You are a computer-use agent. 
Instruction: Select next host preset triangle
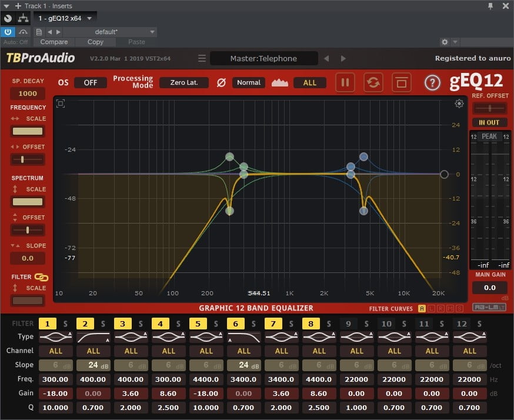[58, 32]
